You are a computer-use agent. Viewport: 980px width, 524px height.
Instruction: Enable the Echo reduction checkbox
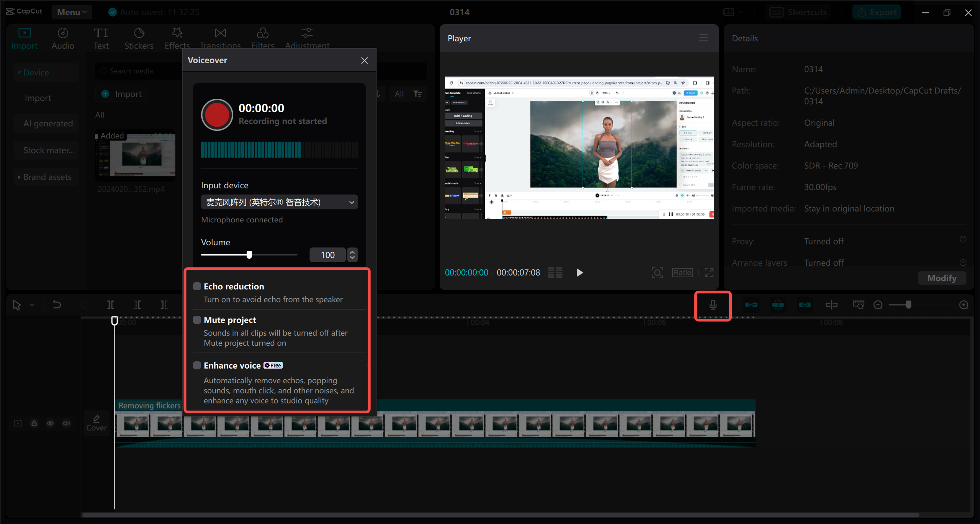197,286
